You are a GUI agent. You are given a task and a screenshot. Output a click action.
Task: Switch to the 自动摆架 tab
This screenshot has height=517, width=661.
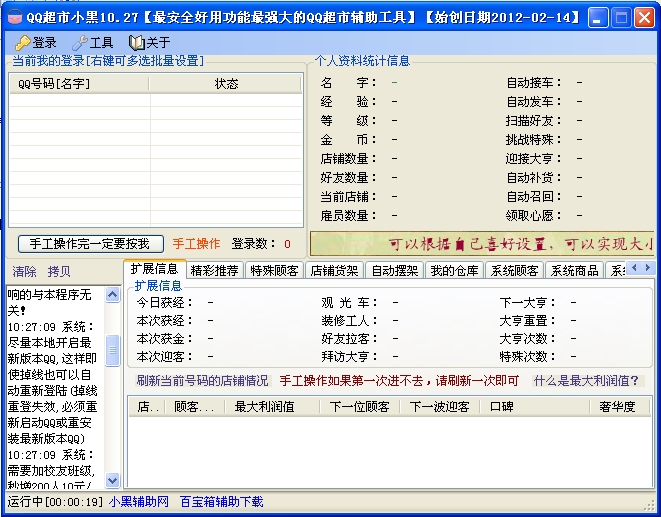(395, 270)
